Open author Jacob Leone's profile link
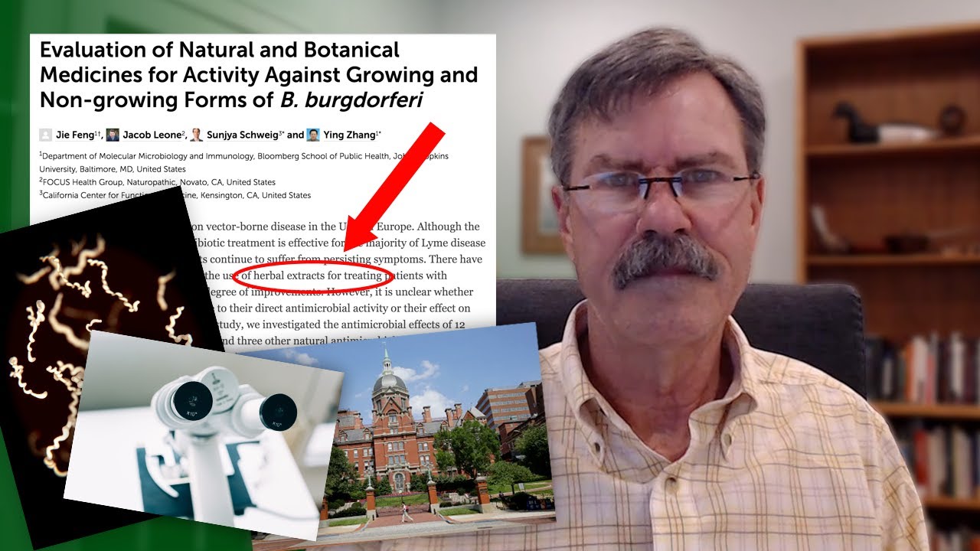The height and width of the screenshot is (551, 980). [152, 135]
